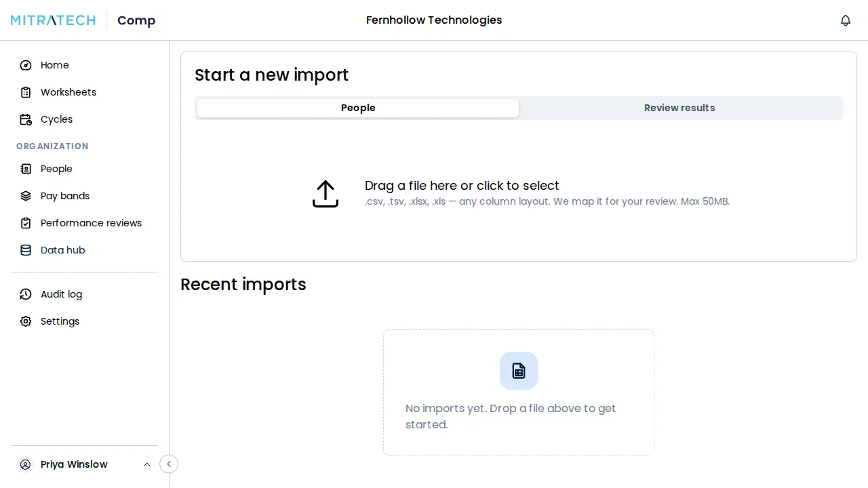Open the notifications bell icon
The width and height of the screenshot is (868, 488).
tap(846, 20)
